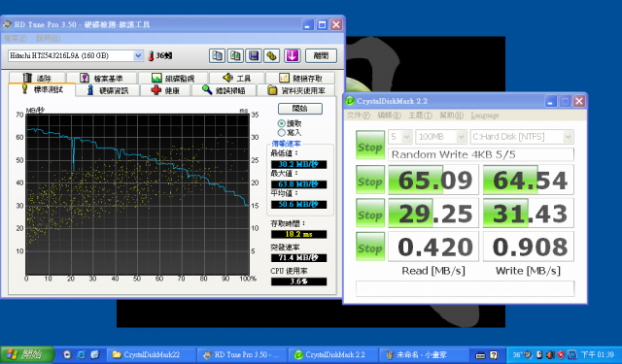Switch to the 隨機存取 random access tab
Image resolution: width=622 pixels, height=364 pixels.
300,78
